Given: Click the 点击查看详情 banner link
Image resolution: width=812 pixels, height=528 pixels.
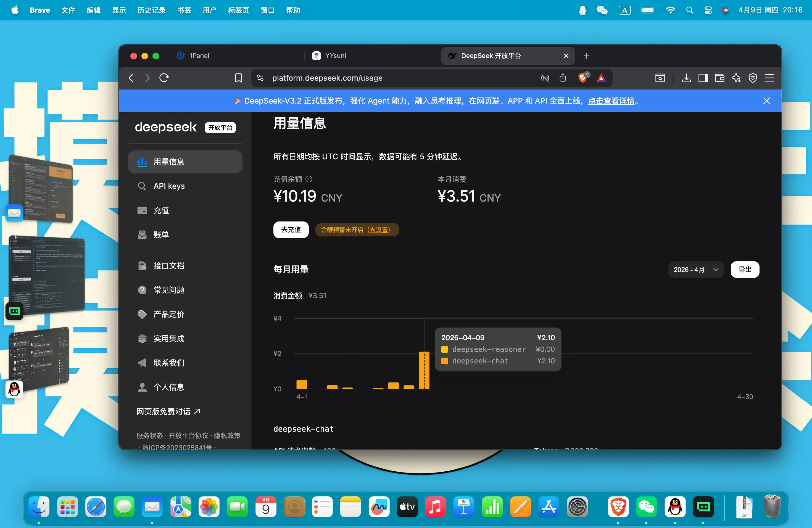Looking at the screenshot, I should (611, 101).
